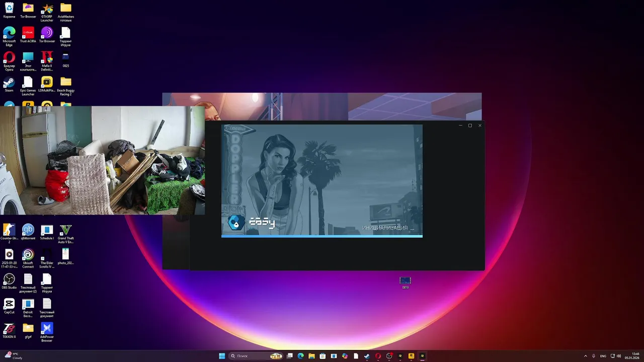
Task: Select the Epic Games Launcher shortcut
Action: (x=28, y=86)
